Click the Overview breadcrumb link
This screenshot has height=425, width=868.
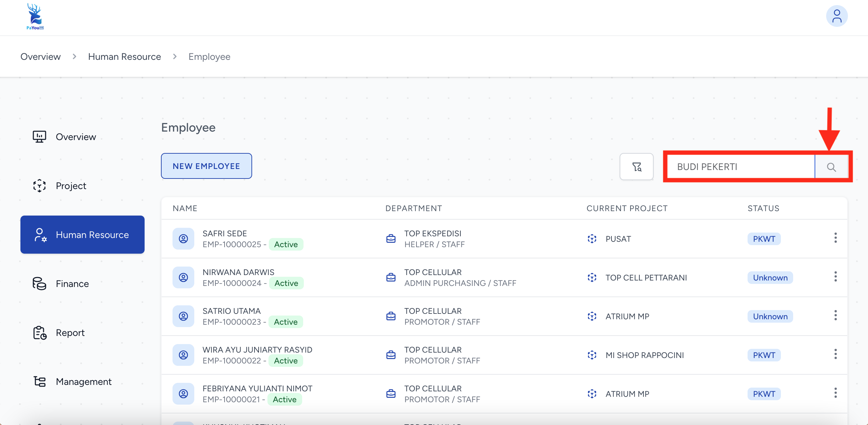coord(40,56)
